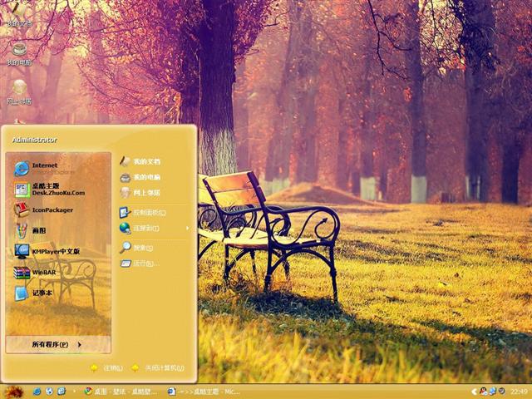Switch to Chrome 桌面 - 壁纸 taskbar window
The width and height of the screenshot is (532, 399).
[x=121, y=392]
